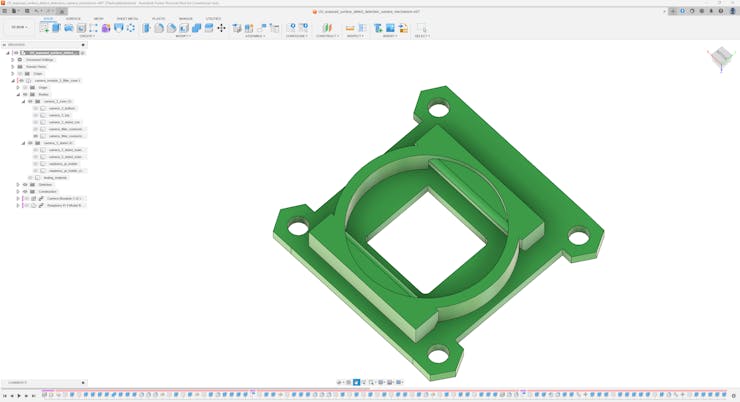
Task: Click the ViewCube in the corner
Action: tap(721, 57)
